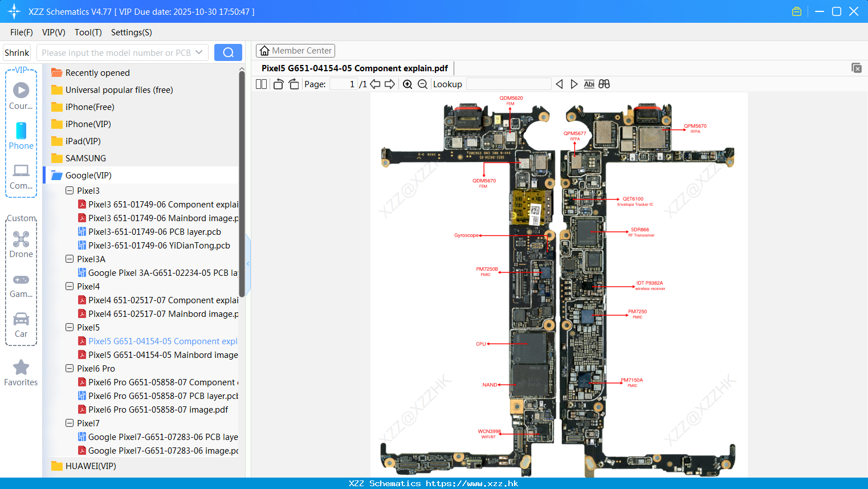Click the blue search button
868x489 pixels.
coord(228,52)
